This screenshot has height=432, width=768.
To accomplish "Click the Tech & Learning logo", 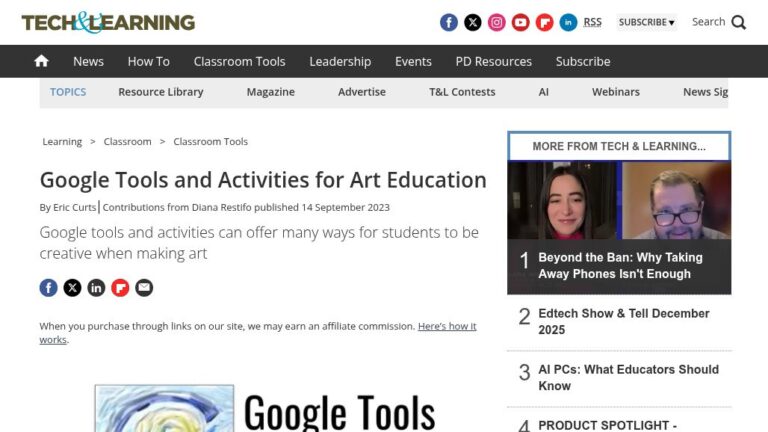I will coord(108,23).
